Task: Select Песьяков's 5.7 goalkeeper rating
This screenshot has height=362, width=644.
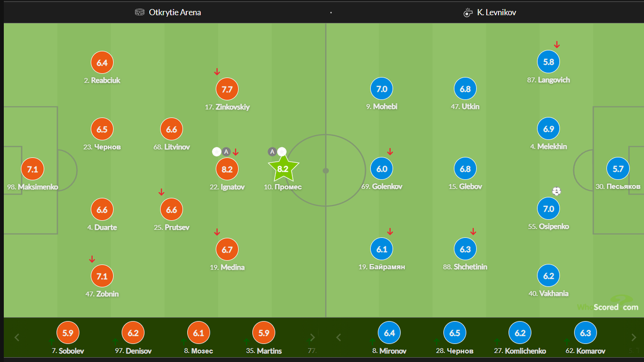Action: (618, 169)
